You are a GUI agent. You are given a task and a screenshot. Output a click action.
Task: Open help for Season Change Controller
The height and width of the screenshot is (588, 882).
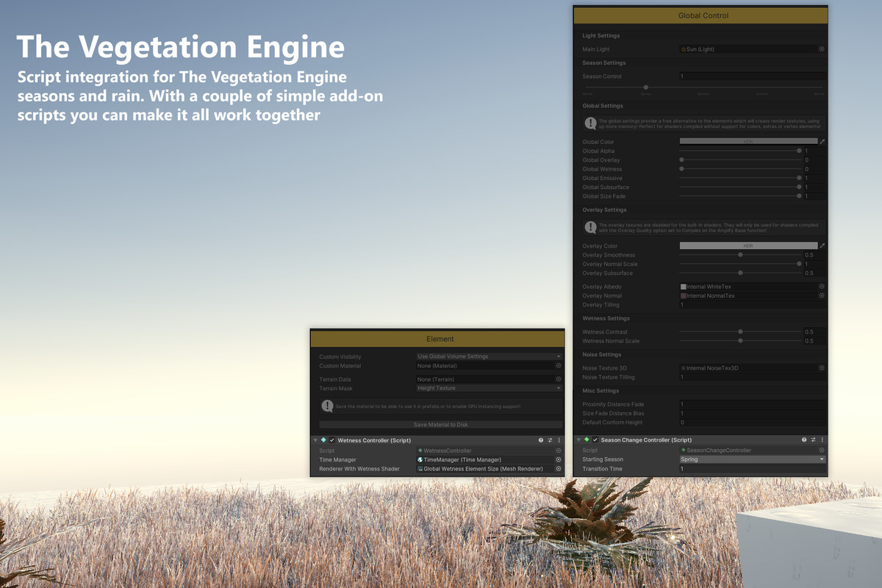coord(804,440)
